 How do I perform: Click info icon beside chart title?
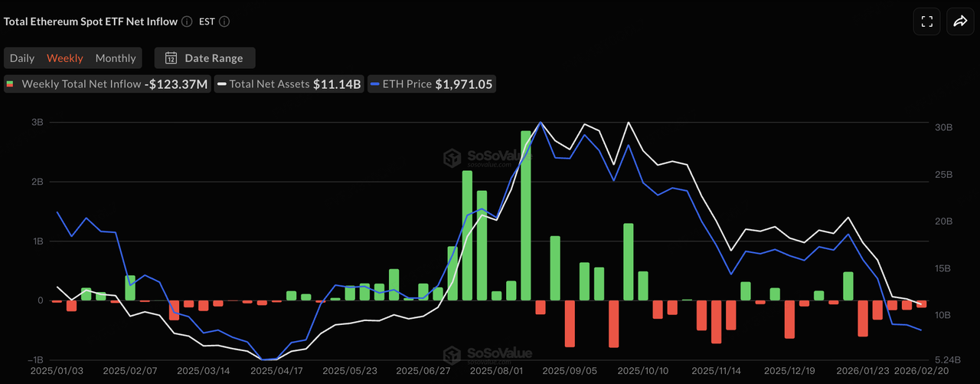tap(187, 21)
